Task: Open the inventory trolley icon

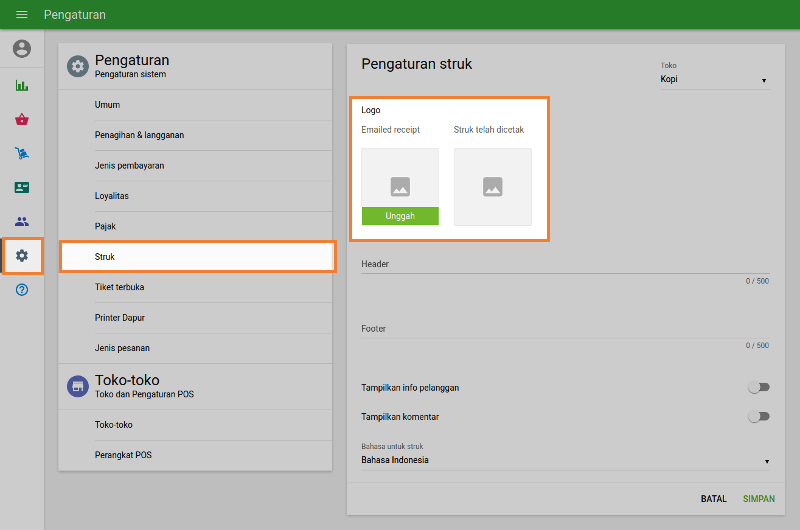Action: (x=22, y=153)
